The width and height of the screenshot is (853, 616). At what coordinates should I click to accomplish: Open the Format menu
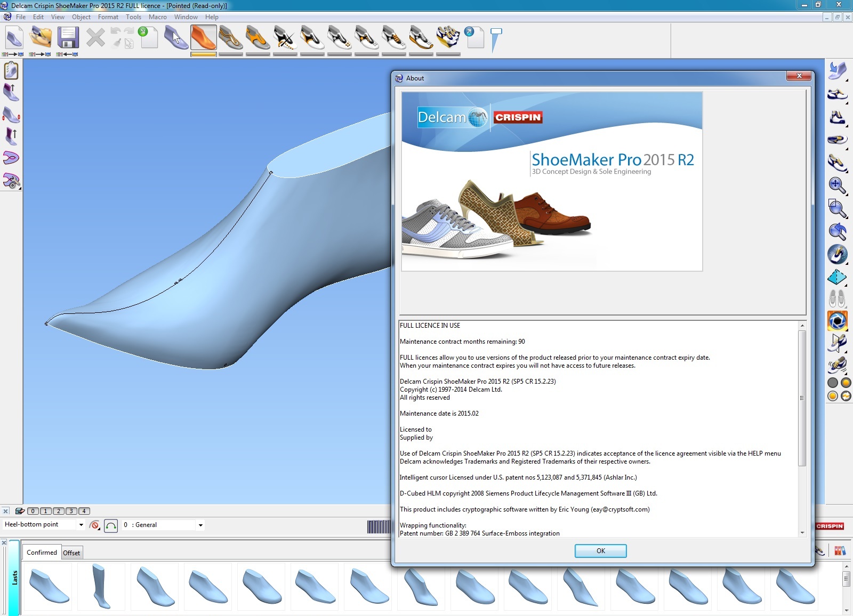click(108, 17)
